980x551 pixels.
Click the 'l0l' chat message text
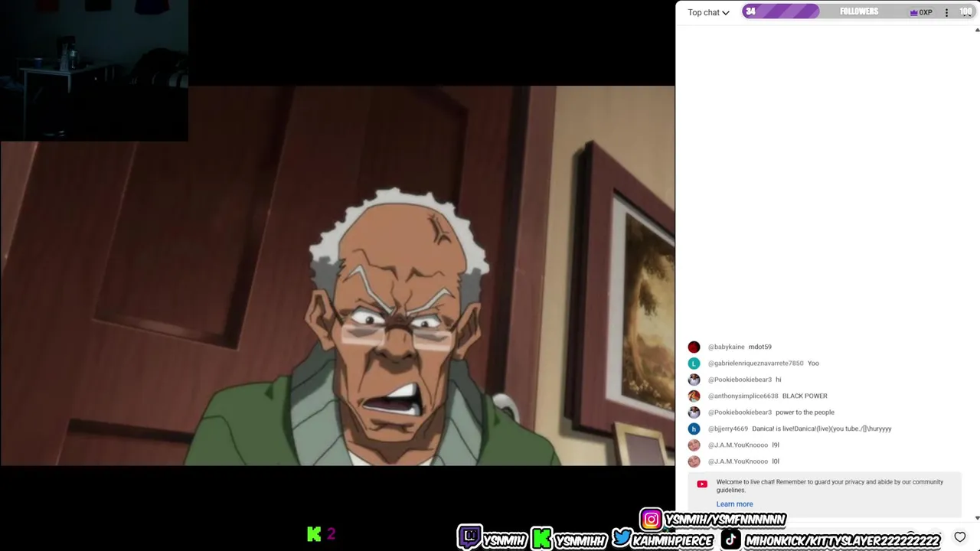click(x=775, y=461)
